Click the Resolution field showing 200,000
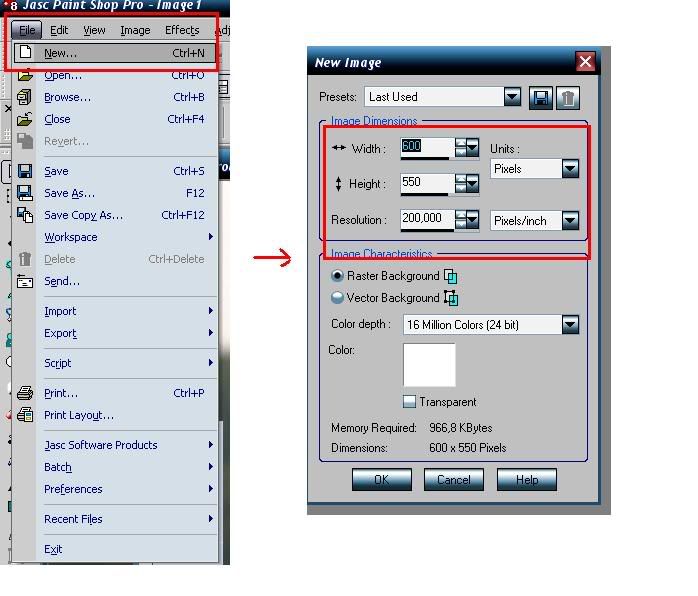The image size is (698, 596). point(427,219)
